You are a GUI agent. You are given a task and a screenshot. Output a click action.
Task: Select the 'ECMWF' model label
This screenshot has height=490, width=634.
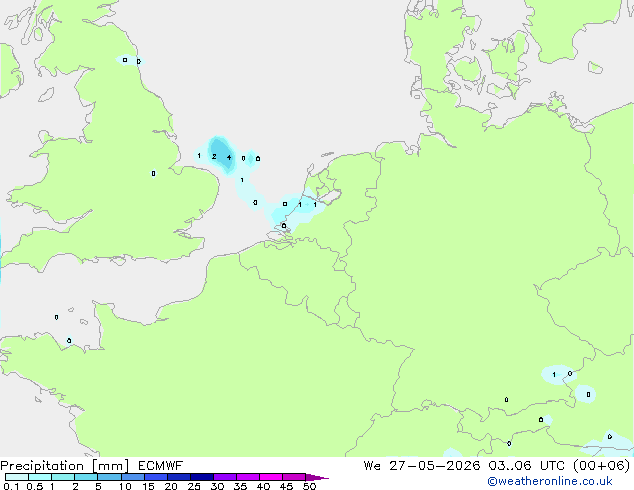click(x=160, y=466)
